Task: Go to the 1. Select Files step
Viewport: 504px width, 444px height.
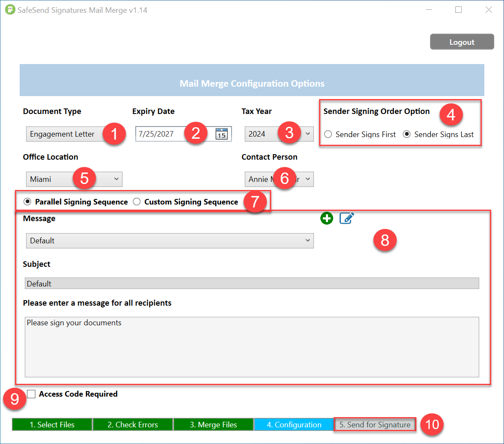Action: point(52,424)
